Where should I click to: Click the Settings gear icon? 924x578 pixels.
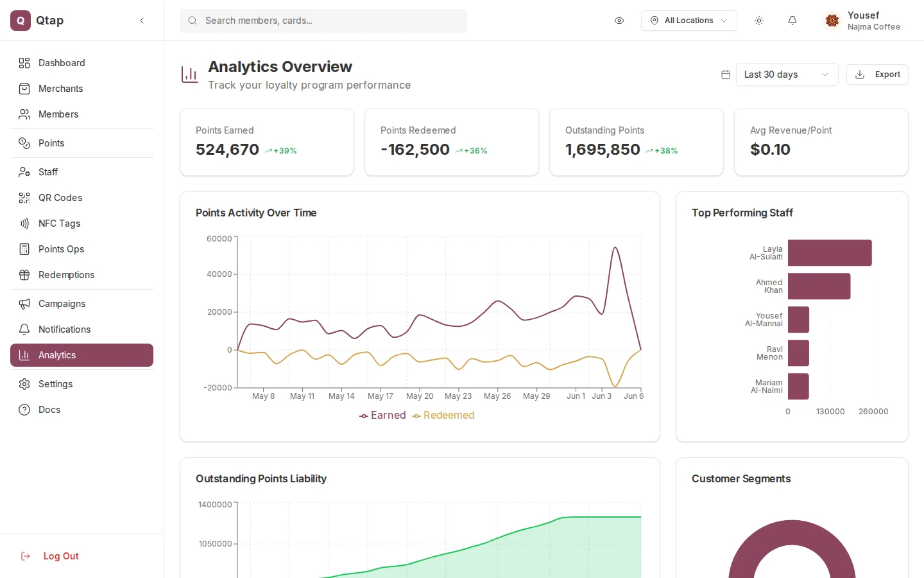point(24,384)
